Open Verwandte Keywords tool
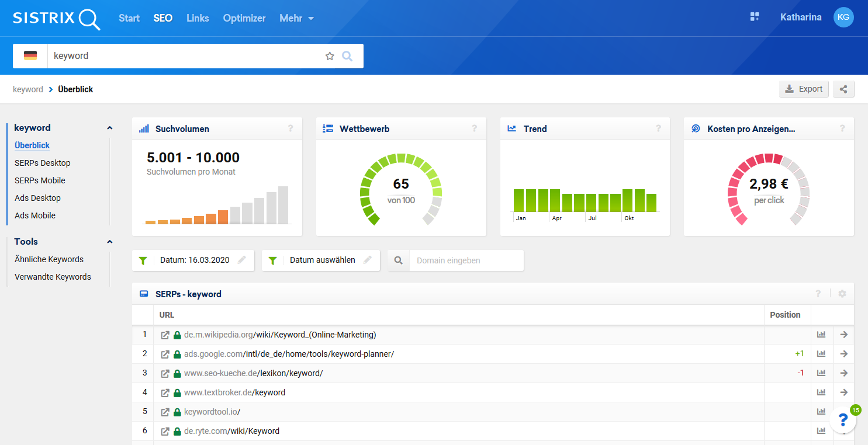Image resolution: width=868 pixels, height=445 pixels. coord(53,277)
